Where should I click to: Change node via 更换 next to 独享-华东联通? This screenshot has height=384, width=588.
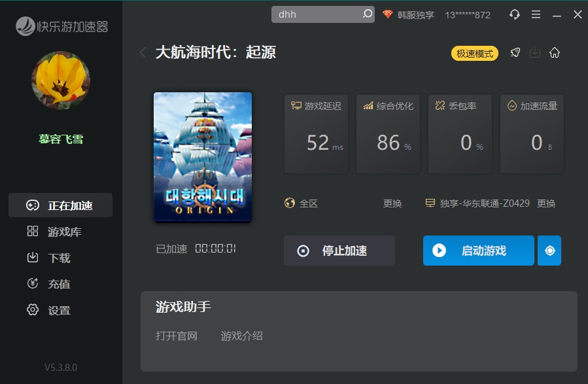546,203
